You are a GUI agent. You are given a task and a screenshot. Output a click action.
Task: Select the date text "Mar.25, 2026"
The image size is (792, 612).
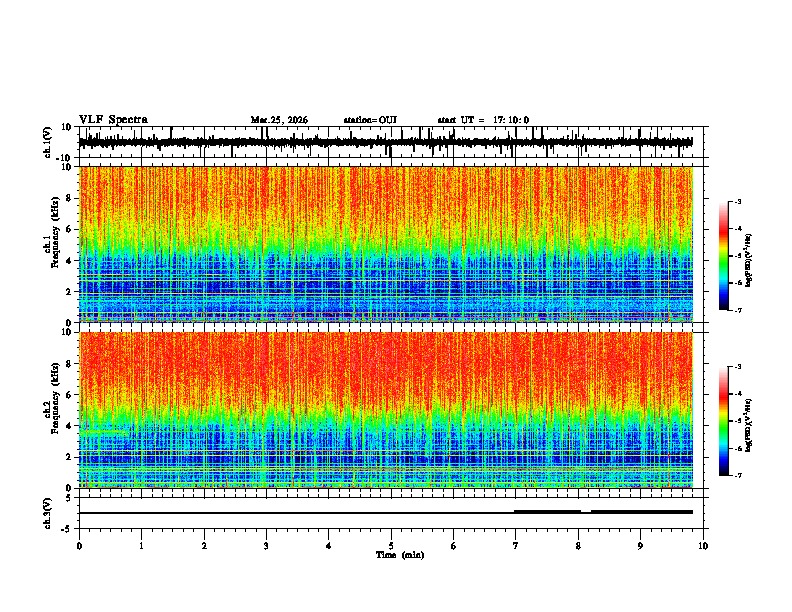click(x=279, y=120)
